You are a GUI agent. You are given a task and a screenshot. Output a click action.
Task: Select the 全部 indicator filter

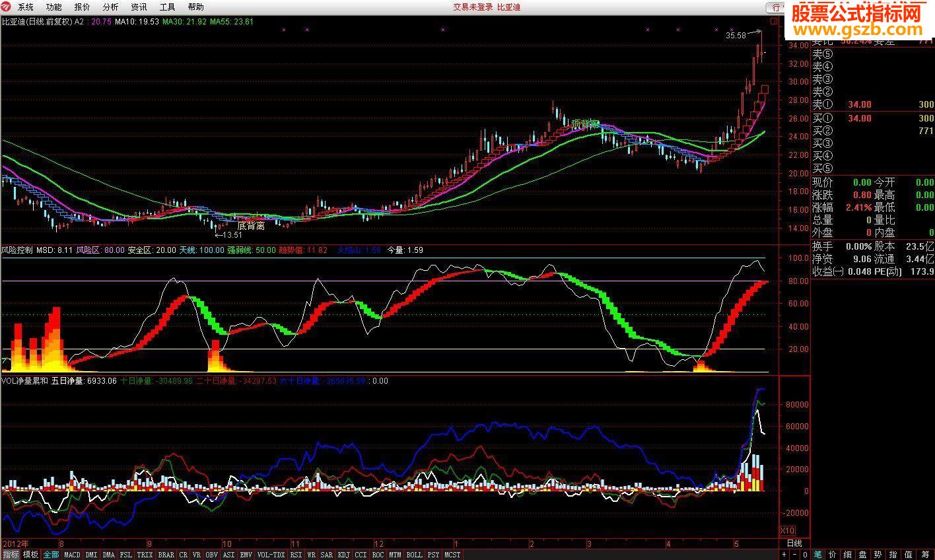pyautogui.click(x=51, y=555)
